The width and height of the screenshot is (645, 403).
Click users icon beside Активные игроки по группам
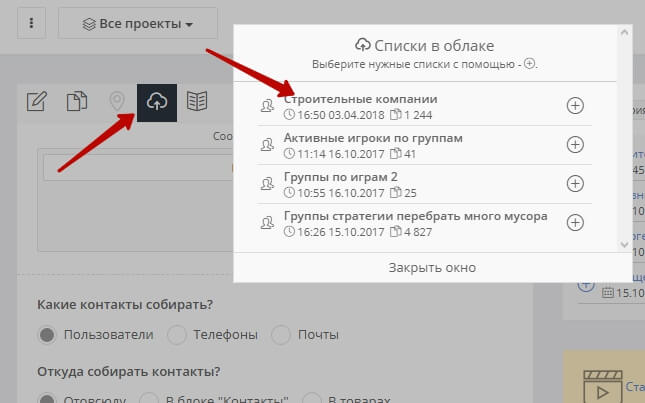pyautogui.click(x=267, y=145)
